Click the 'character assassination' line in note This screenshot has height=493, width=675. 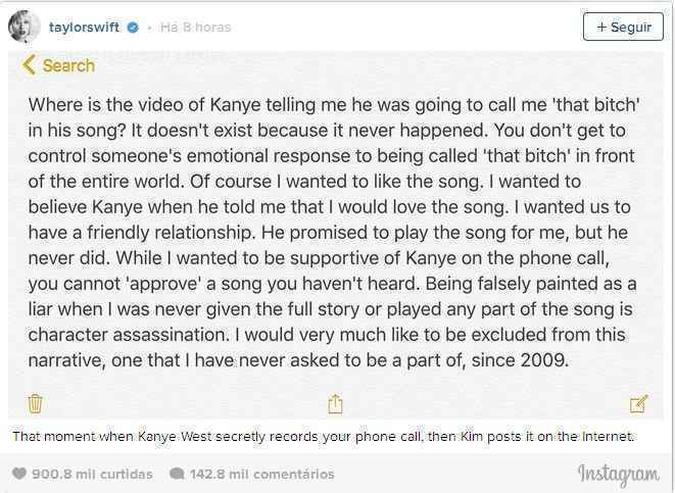[327, 335]
